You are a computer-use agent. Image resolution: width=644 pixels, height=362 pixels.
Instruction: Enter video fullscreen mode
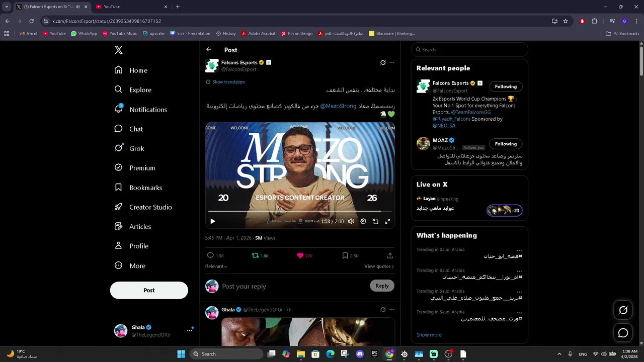[x=387, y=221]
